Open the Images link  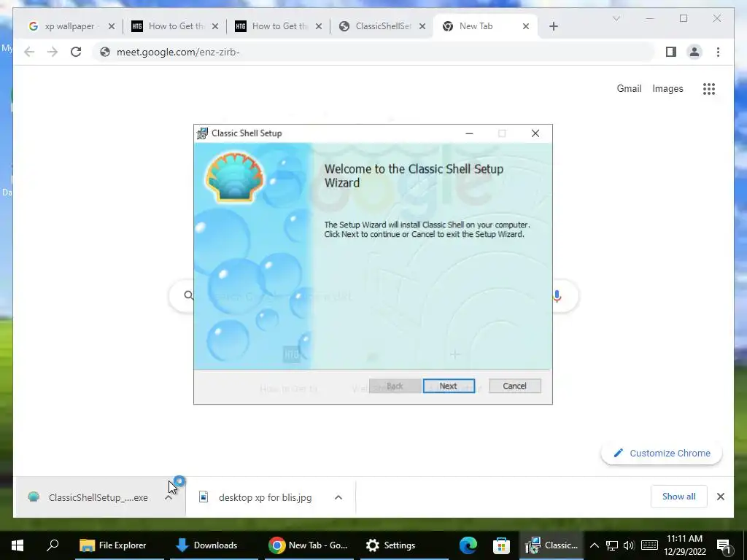pos(667,88)
